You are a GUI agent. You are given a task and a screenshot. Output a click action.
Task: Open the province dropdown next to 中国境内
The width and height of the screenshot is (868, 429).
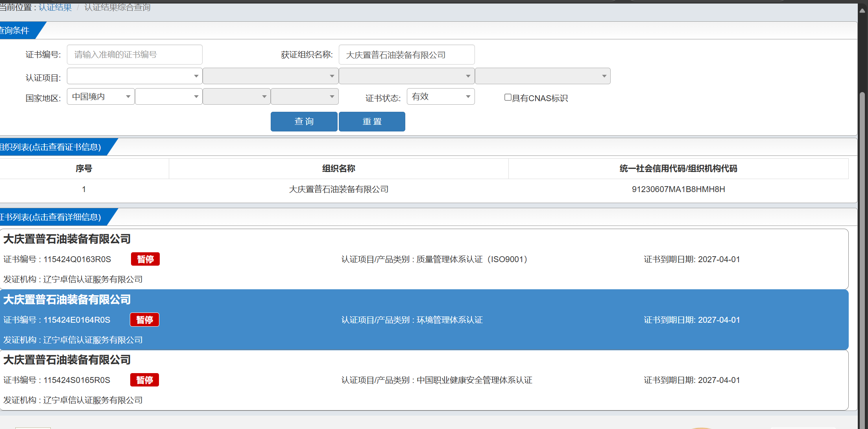point(169,96)
